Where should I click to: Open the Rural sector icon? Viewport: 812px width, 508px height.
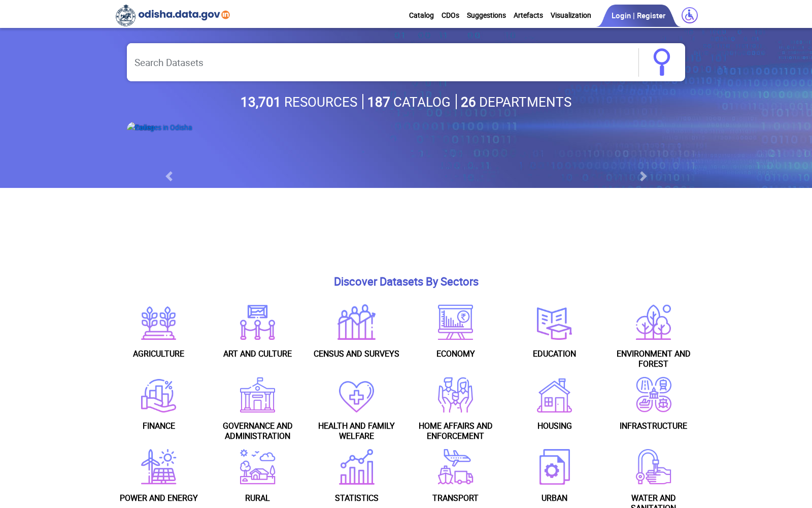pos(257,467)
